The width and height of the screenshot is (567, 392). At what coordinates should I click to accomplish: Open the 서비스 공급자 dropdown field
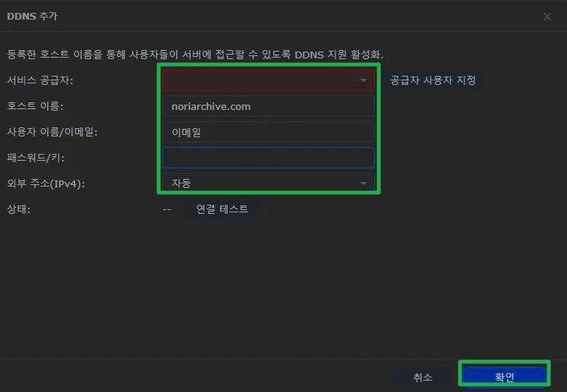coord(258,80)
